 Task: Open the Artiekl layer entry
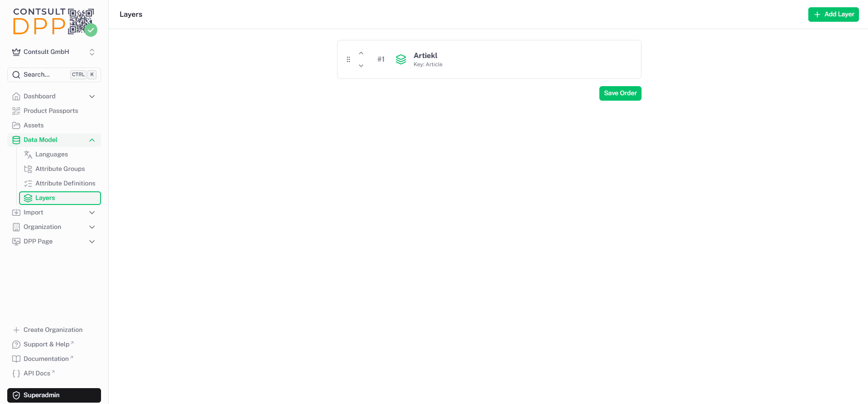(489, 59)
